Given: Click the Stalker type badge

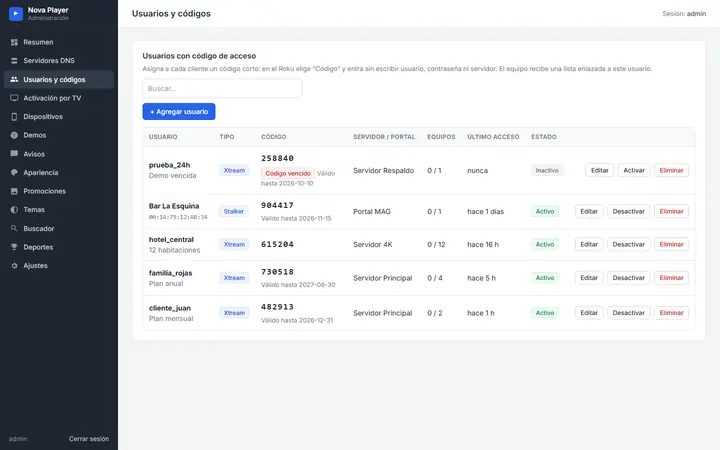Looking at the screenshot, I should pyautogui.click(x=234, y=211).
